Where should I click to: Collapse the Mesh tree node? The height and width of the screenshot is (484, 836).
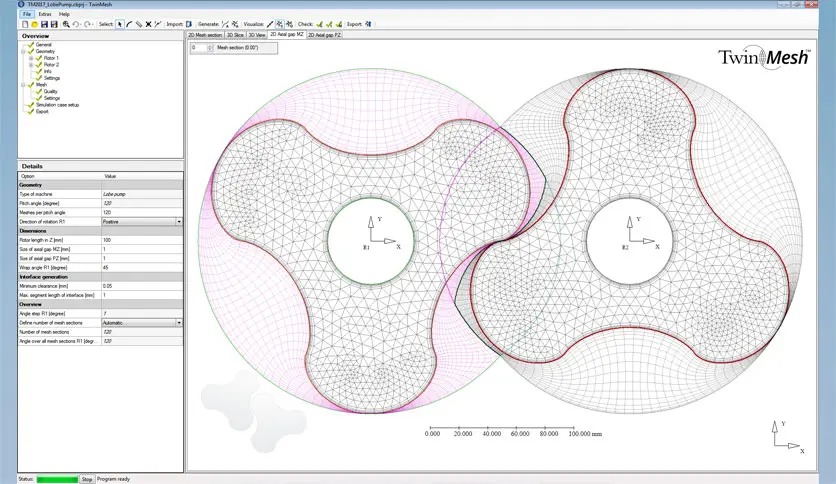pos(23,85)
